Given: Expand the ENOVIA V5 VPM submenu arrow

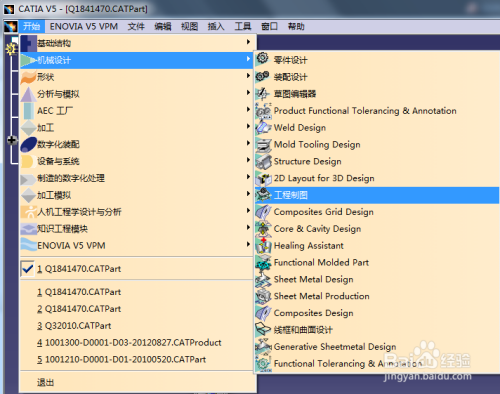Looking at the screenshot, I should (248, 244).
